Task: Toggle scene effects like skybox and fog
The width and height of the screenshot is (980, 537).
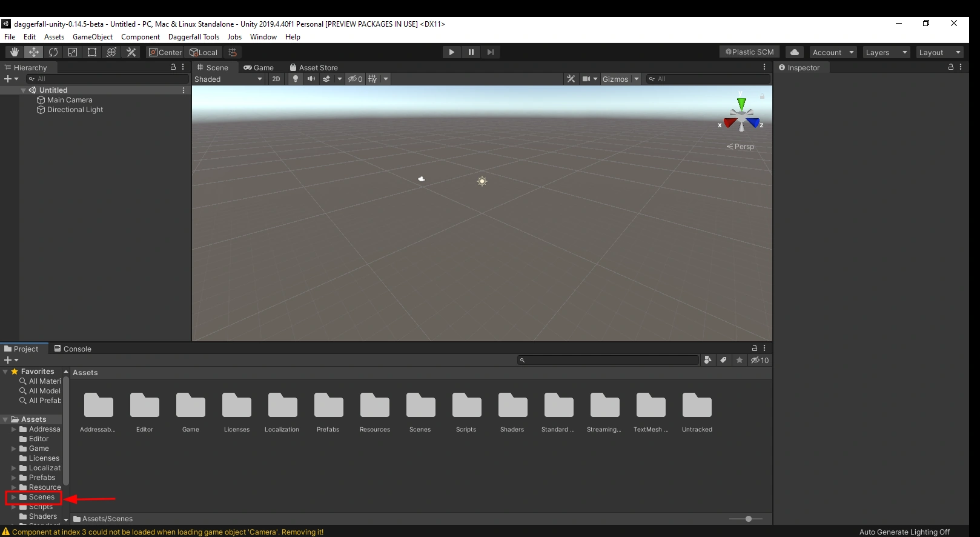Action: tap(326, 79)
